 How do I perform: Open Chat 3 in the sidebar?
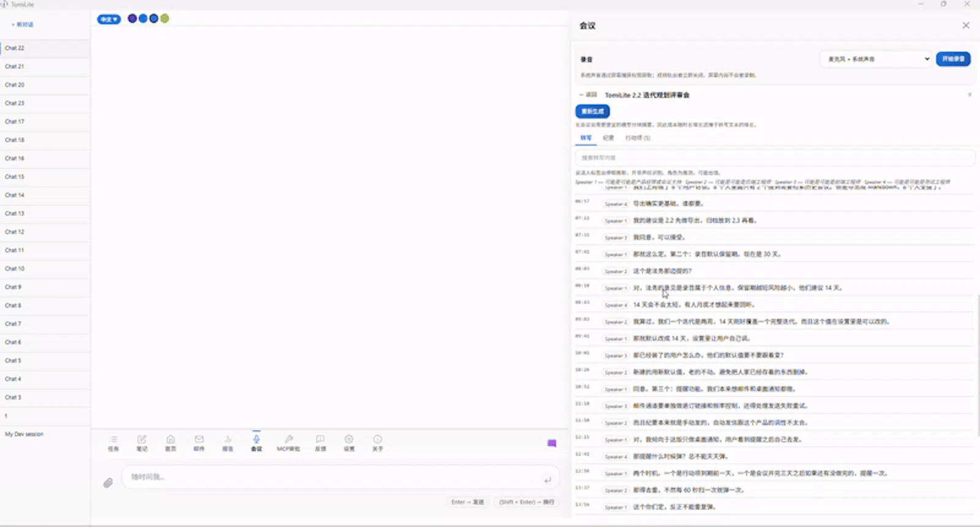tap(45, 397)
